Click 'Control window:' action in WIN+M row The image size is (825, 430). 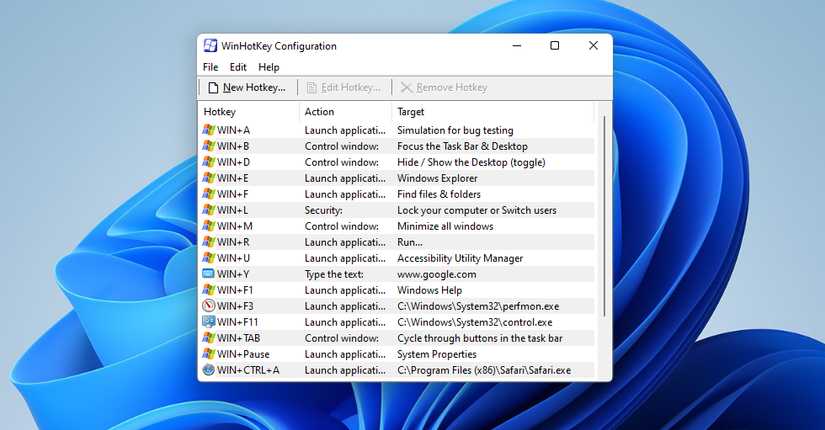click(x=341, y=226)
